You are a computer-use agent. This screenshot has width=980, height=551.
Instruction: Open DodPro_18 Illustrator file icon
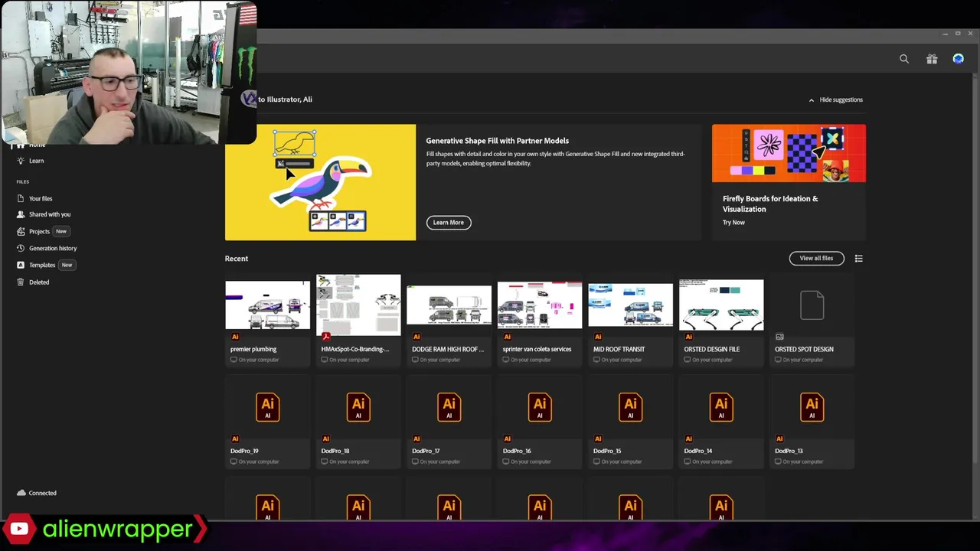coord(358,407)
